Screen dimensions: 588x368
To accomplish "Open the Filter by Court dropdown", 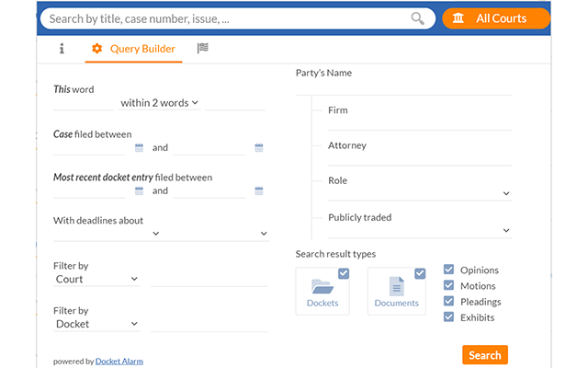I will [x=96, y=279].
